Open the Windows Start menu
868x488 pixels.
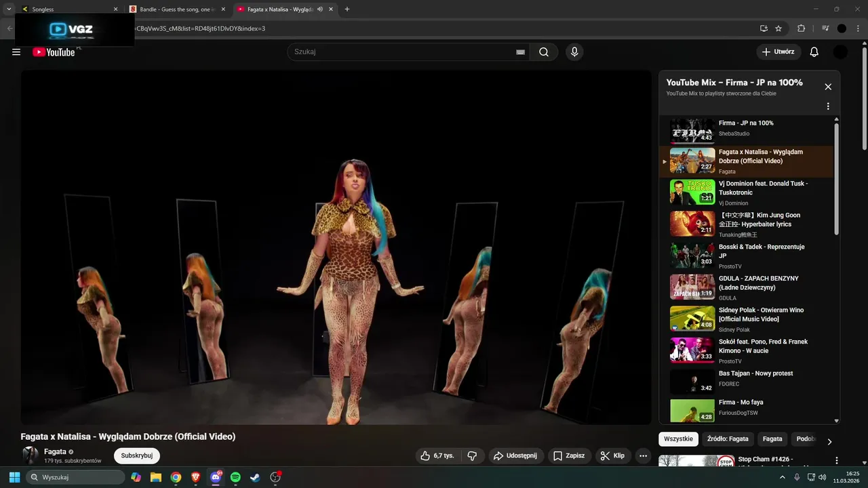[x=14, y=477]
